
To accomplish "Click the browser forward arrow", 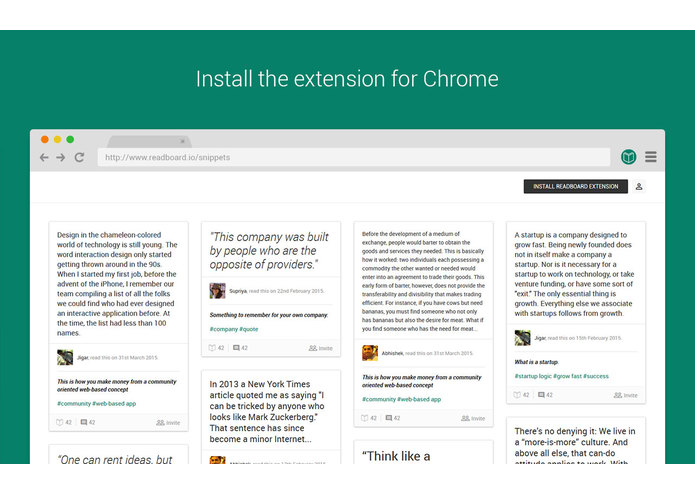I will pyautogui.click(x=61, y=157).
